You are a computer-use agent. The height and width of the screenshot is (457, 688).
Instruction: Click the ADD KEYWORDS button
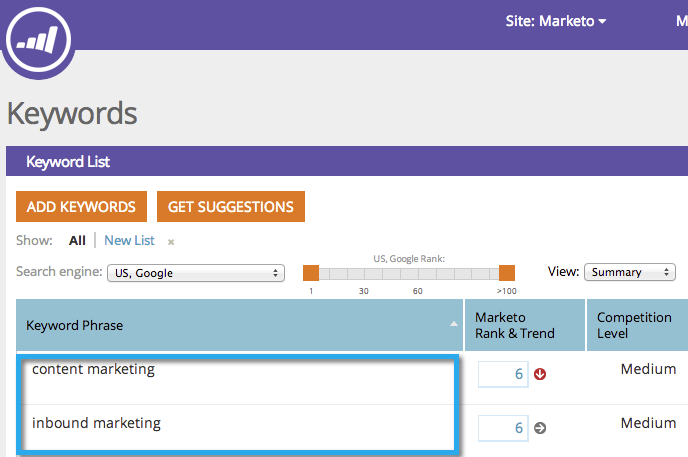(81, 207)
